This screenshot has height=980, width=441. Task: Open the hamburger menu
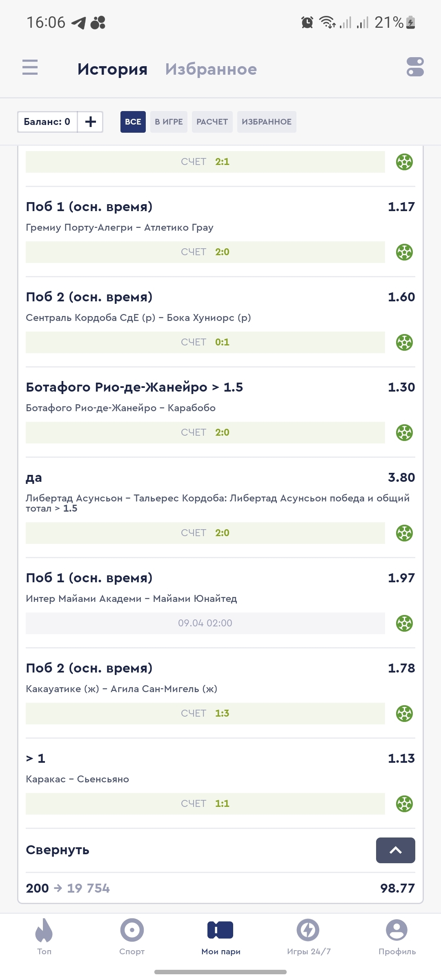coord(30,67)
